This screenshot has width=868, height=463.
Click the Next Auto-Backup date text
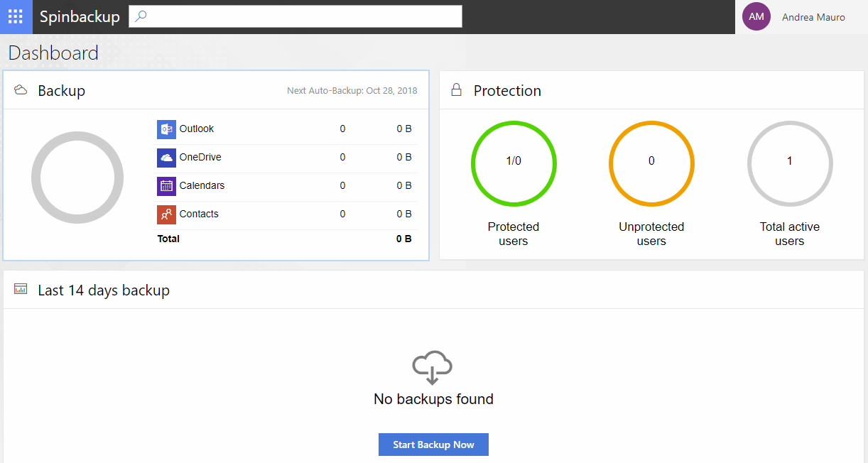(352, 91)
